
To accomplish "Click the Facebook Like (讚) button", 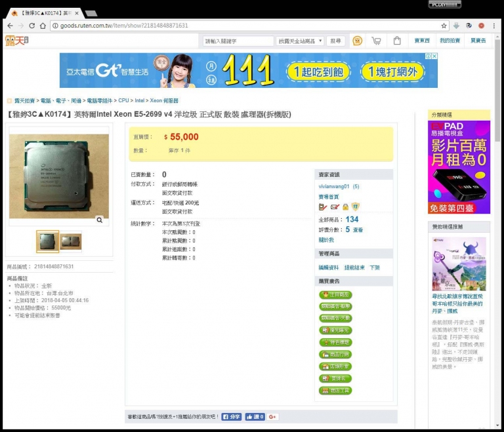I will click(x=255, y=417).
